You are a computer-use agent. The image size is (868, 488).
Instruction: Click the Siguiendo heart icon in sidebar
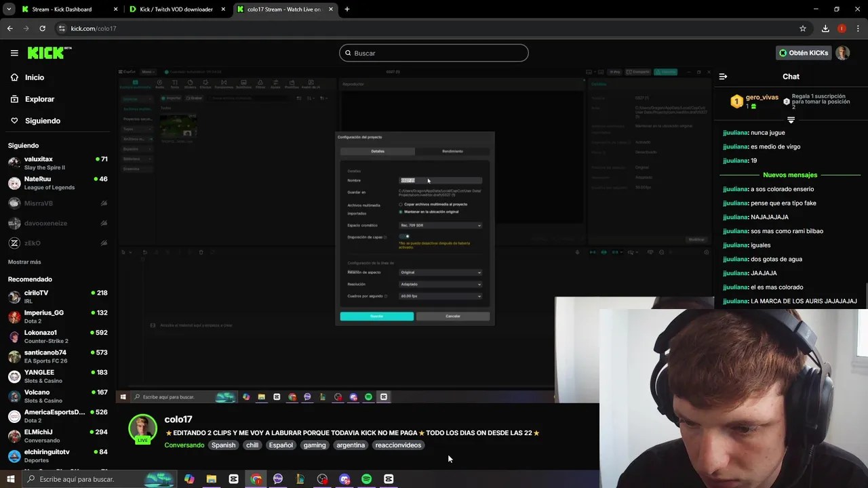coord(14,121)
